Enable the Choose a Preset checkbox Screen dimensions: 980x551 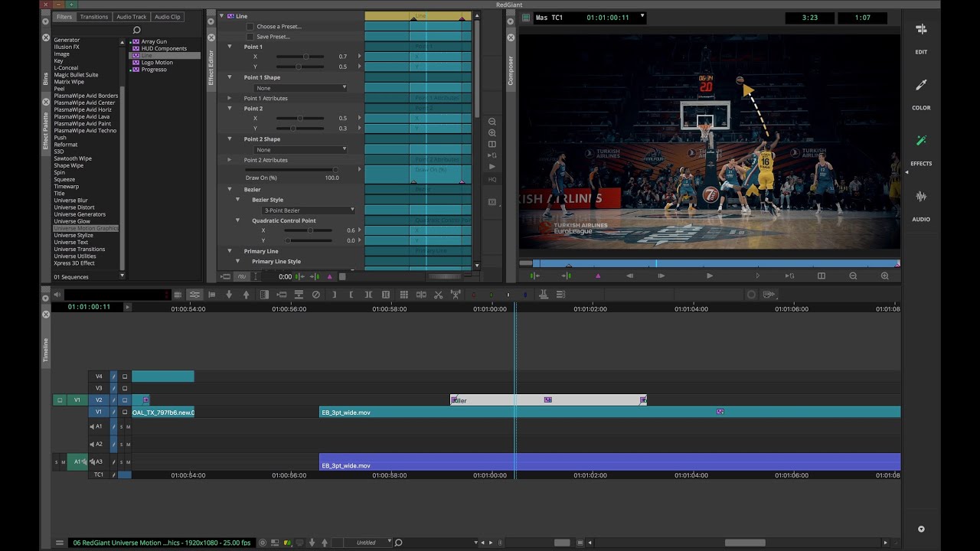point(250,27)
